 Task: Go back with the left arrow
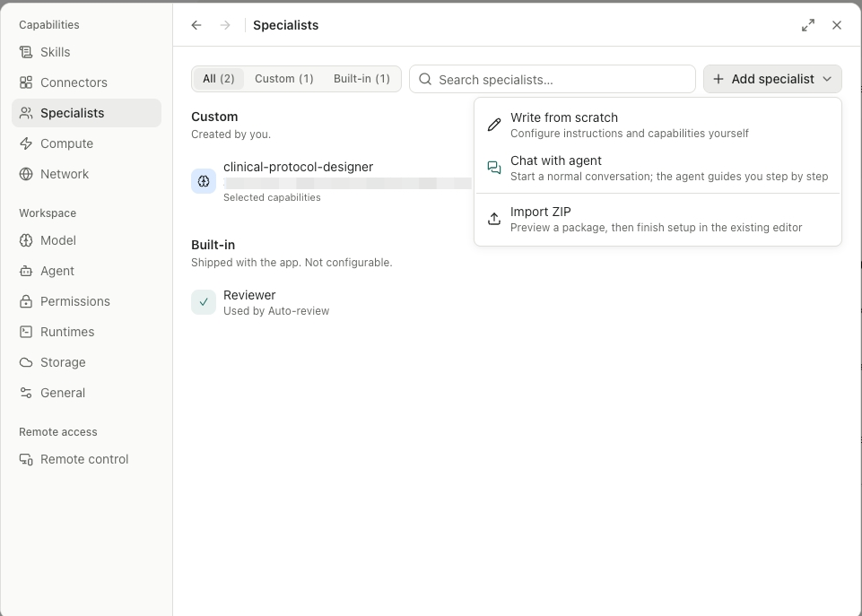(196, 25)
